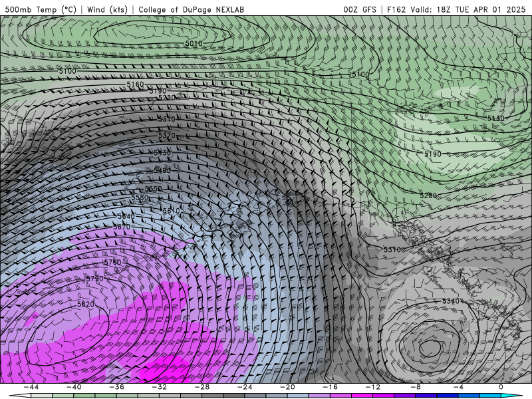
Task: Select the 5160 contour label
Action: [135, 84]
